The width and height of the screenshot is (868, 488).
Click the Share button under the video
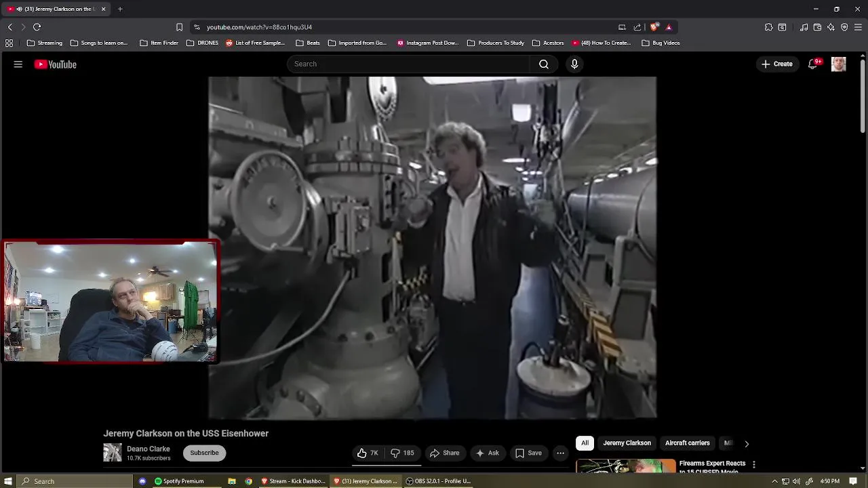pyautogui.click(x=445, y=453)
